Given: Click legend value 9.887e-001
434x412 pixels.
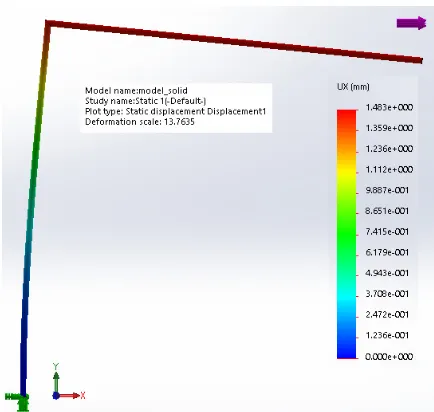Looking at the screenshot, I should coord(387,190).
